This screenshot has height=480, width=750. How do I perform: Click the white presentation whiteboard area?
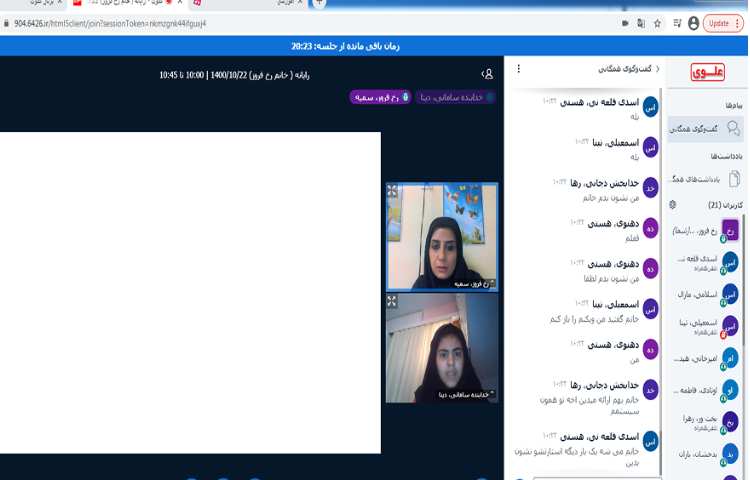pos(190,293)
